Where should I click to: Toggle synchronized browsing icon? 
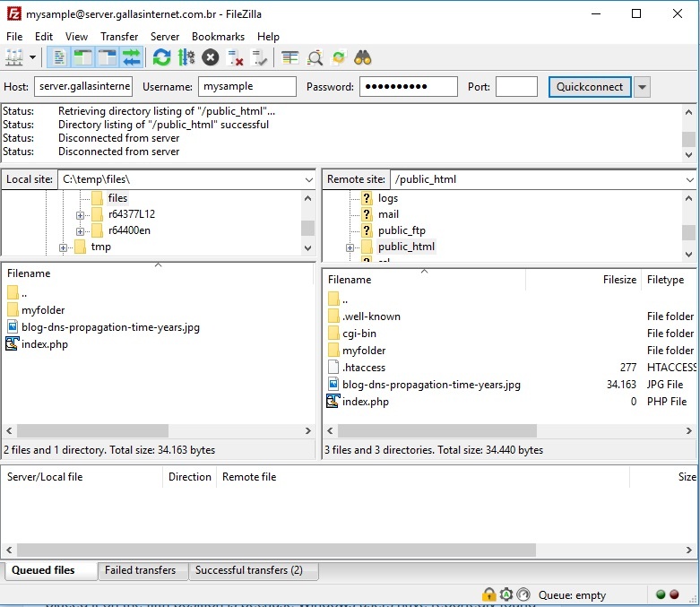pyautogui.click(x=338, y=57)
